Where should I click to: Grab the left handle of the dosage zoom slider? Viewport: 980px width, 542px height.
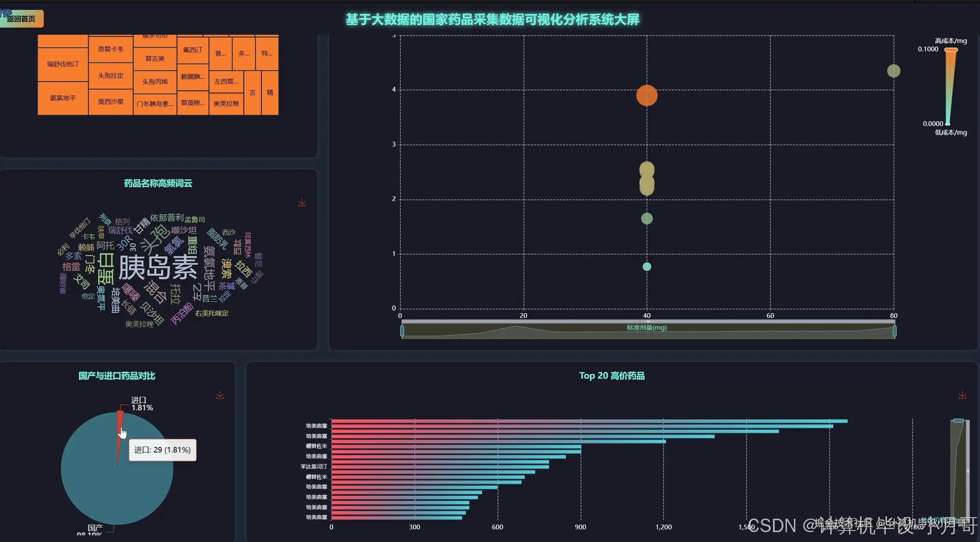click(402, 331)
